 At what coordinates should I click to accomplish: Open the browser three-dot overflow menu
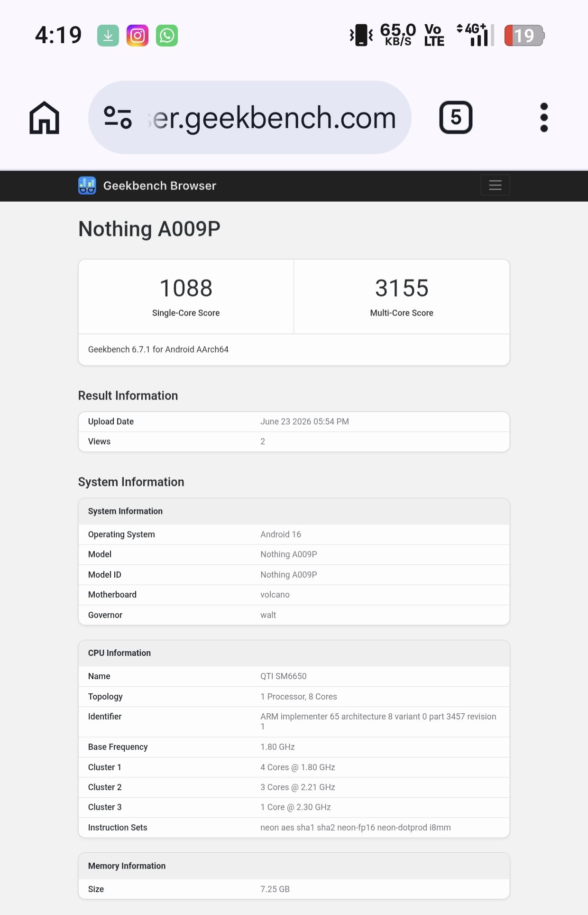544,117
